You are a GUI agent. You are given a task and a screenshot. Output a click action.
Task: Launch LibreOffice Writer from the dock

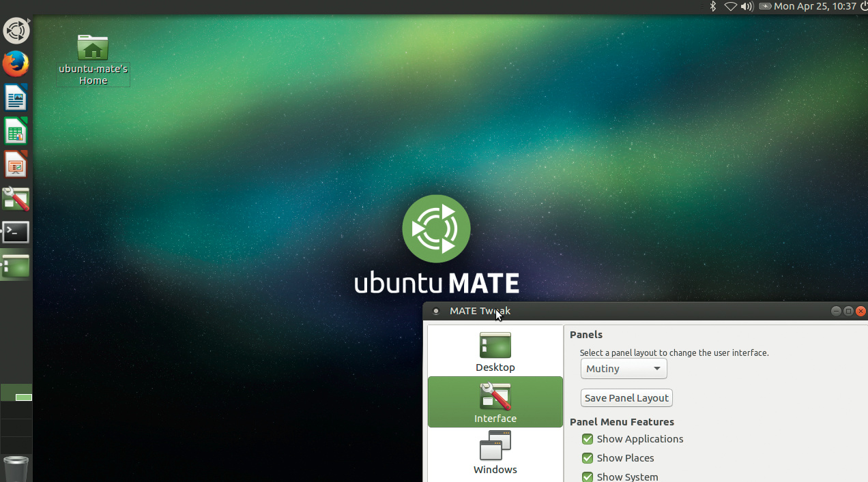tap(16, 97)
